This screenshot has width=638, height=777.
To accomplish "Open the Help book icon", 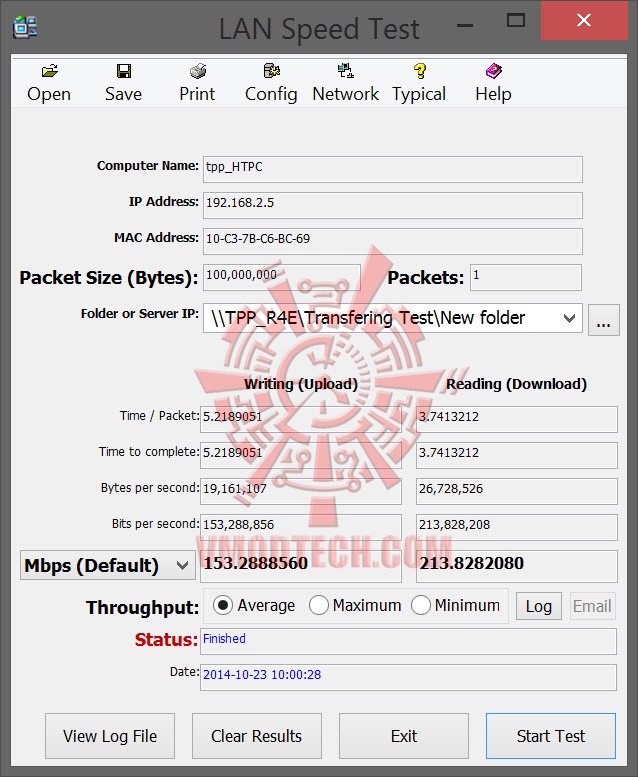I will 493,71.
